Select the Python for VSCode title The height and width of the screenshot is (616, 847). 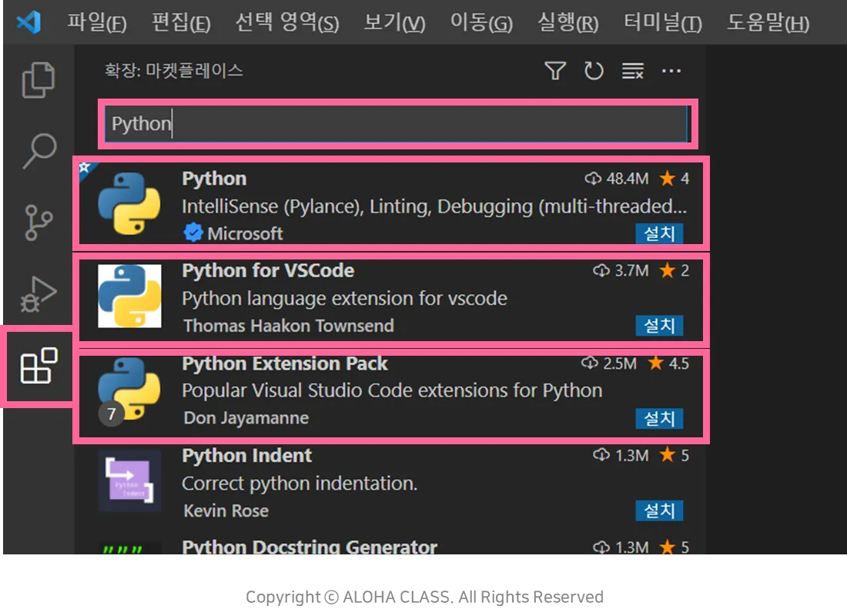(x=268, y=270)
